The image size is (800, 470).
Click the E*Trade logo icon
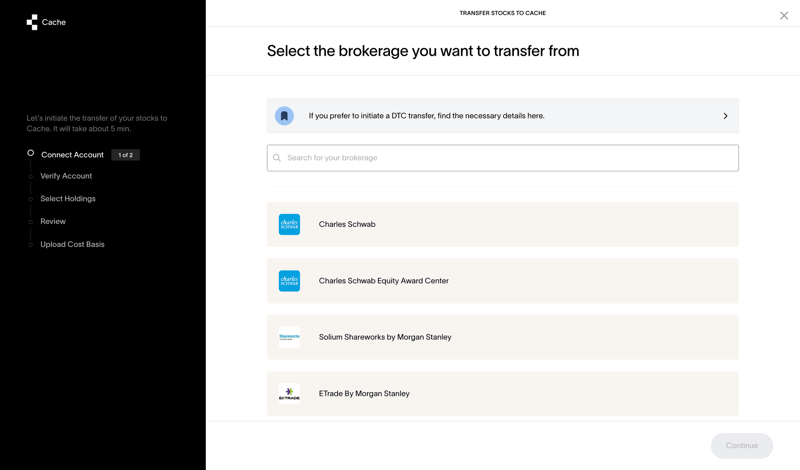(x=289, y=394)
